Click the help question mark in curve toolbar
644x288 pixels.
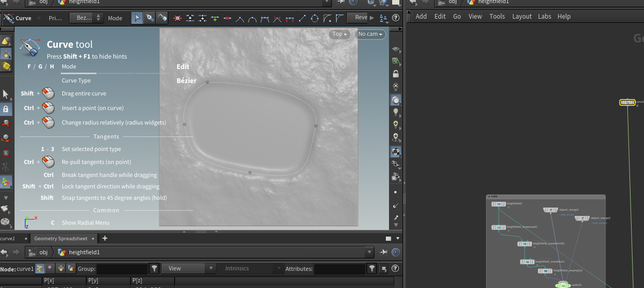tap(396, 18)
